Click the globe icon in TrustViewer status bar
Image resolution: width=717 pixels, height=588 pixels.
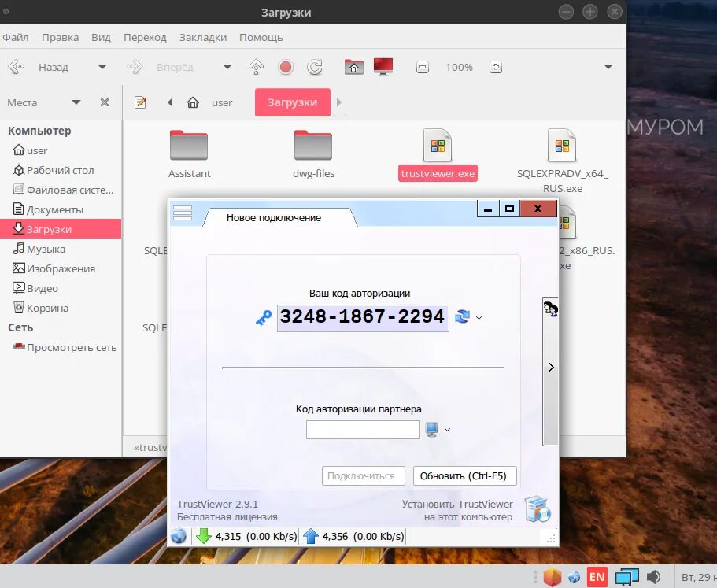pos(179,536)
